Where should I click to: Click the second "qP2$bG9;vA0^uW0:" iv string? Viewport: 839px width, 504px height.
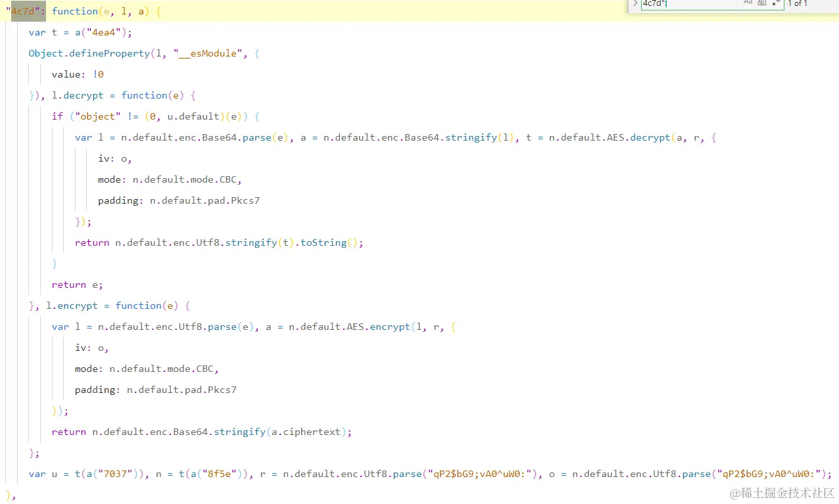(x=769, y=474)
